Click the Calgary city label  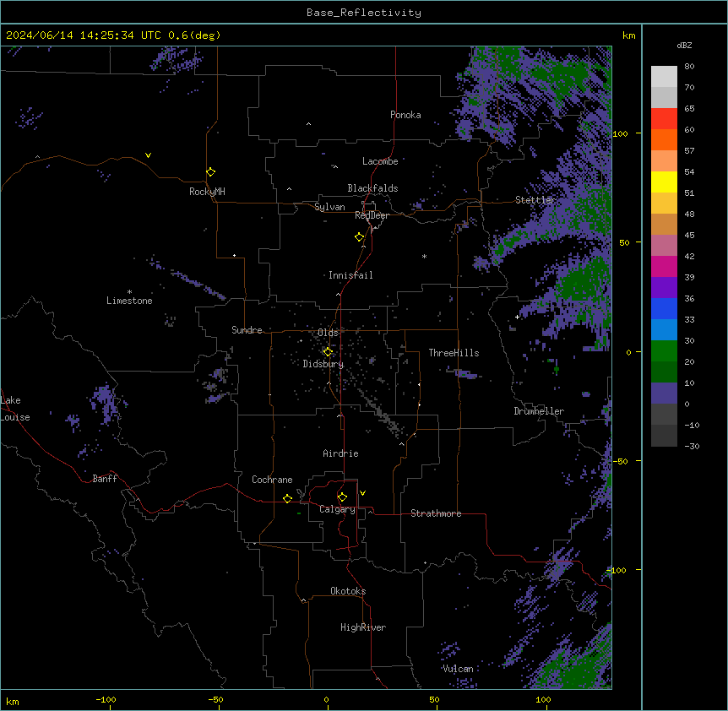[338, 509]
